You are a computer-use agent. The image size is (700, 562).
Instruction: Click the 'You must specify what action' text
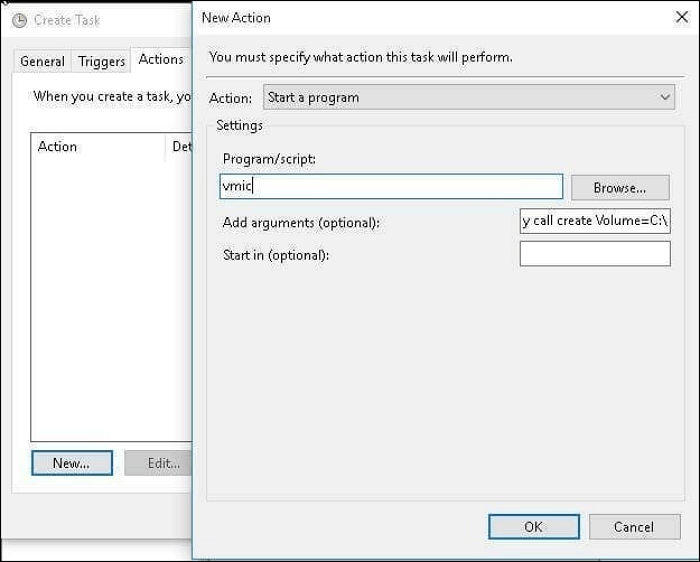[x=361, y=57]
